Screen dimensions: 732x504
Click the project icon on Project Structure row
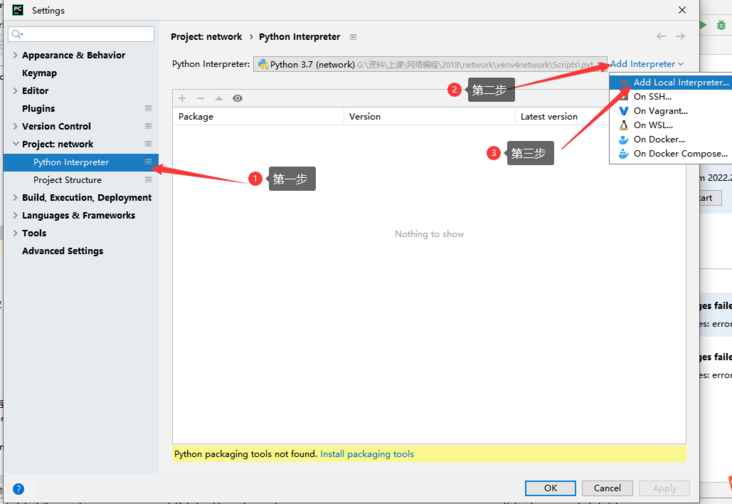point(148,180)
